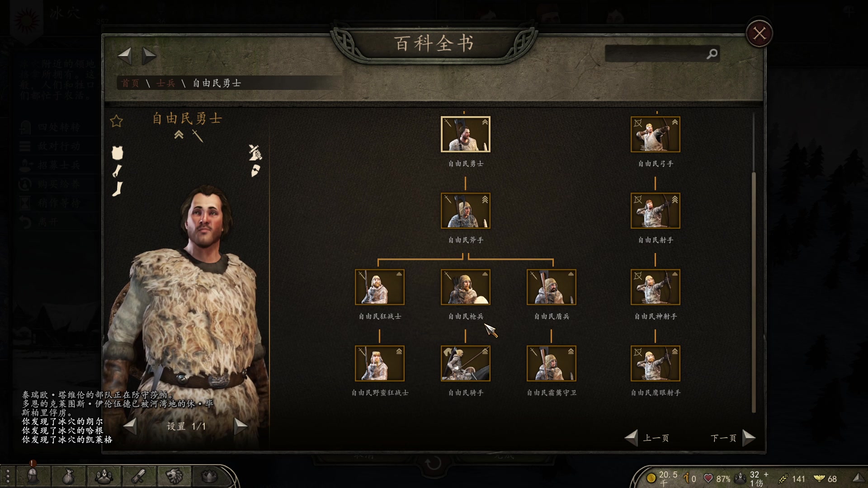Open the character helmet icon in bottom bar
The width and height of the screenshot is (868, 488).
click(33, 475)
